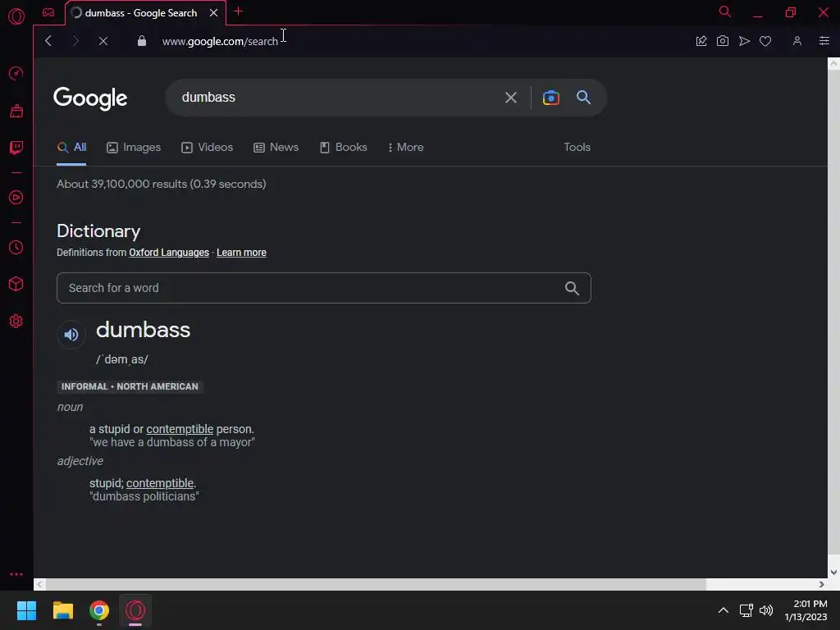Search tabs with the magnifier icon
This screenshot has width=840, height=630.
pyautogui.click(x=724, y=11)
